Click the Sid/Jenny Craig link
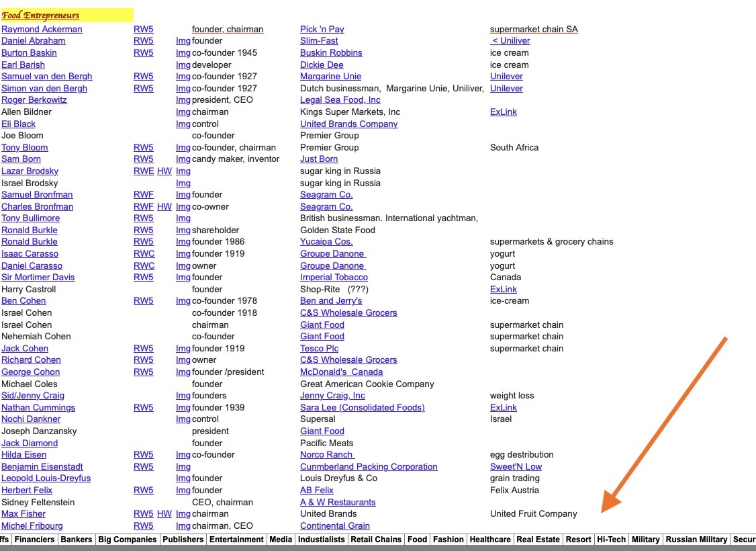Screen dimensions: 756x551 point(33,395)
